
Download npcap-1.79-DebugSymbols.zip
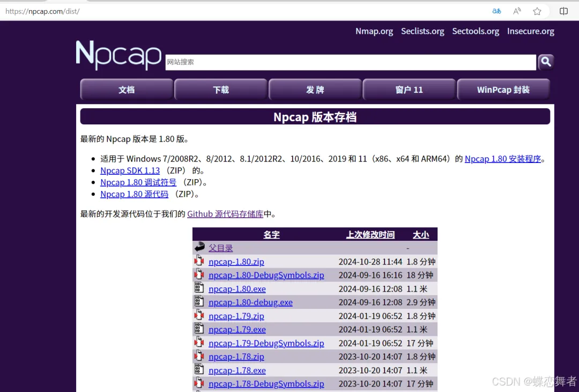(266, 343)
